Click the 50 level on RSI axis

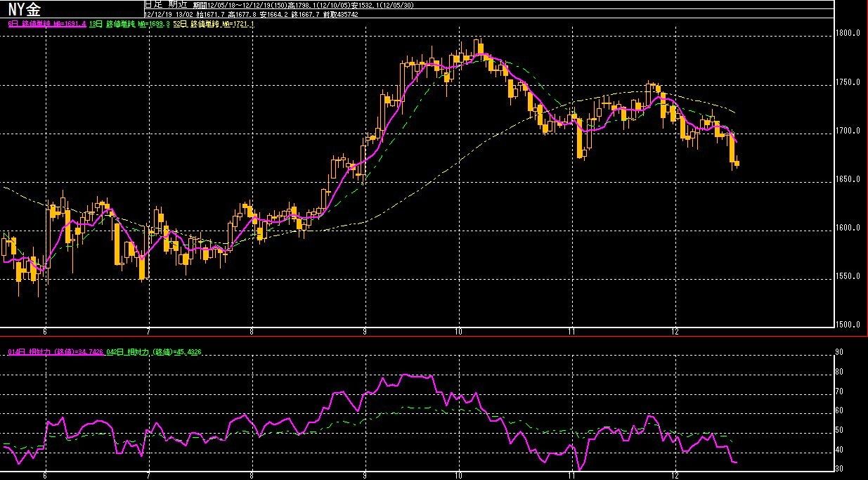838,430
